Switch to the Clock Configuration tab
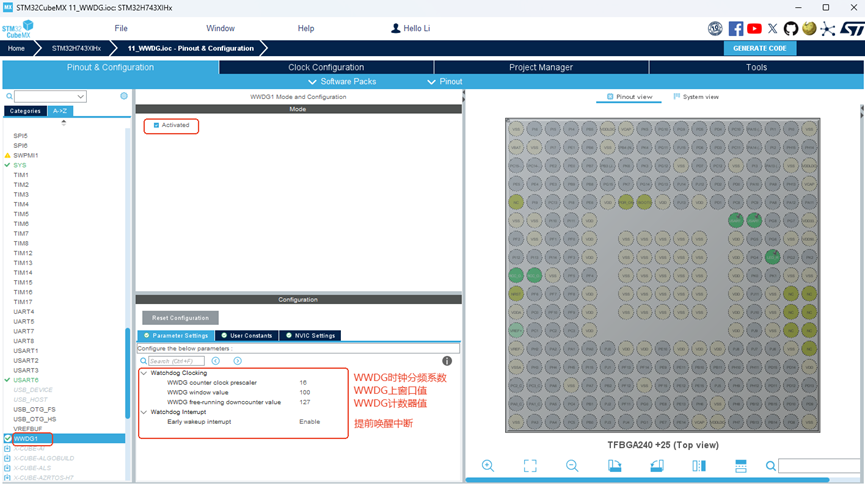 pyautogui.click(x=326, y=67)
